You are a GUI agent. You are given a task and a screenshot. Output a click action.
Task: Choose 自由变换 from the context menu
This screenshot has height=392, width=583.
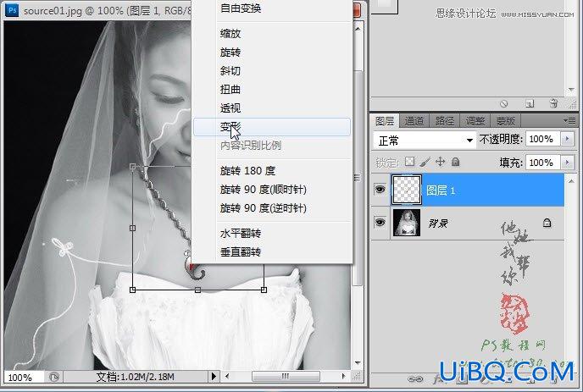pyautogui.click(x=241, y=8)
